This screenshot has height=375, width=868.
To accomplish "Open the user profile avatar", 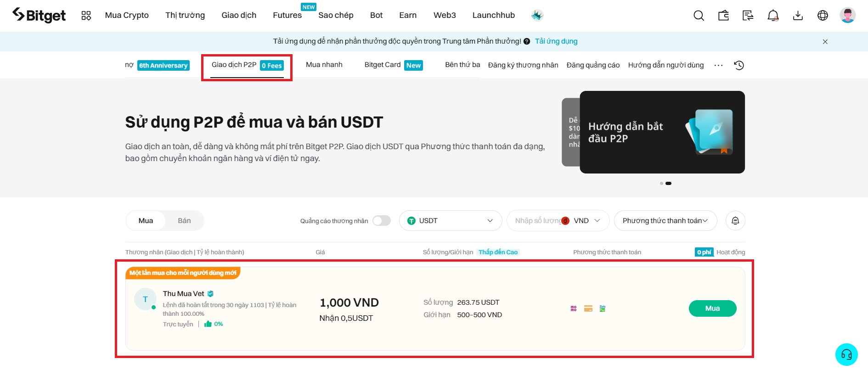I will 847,15.
